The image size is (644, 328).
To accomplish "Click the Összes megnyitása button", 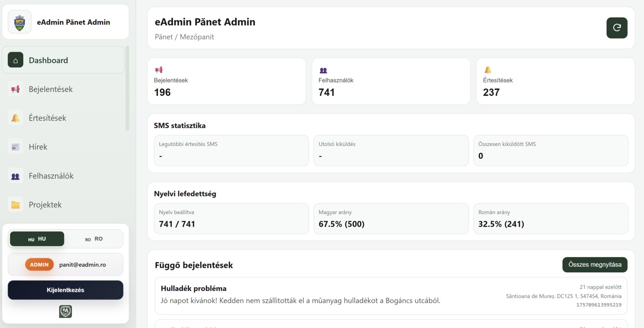I will [595, 265].
